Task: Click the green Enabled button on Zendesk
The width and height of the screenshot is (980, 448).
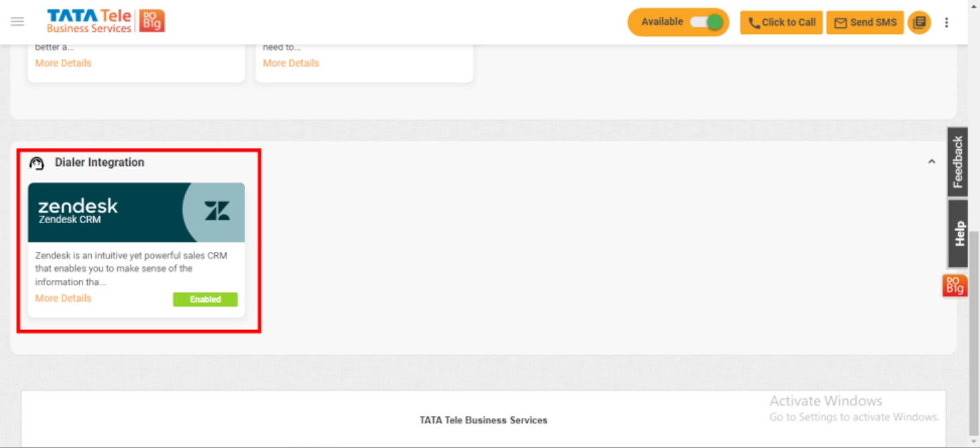Action: pyautogui.click(x=205, y=299)
